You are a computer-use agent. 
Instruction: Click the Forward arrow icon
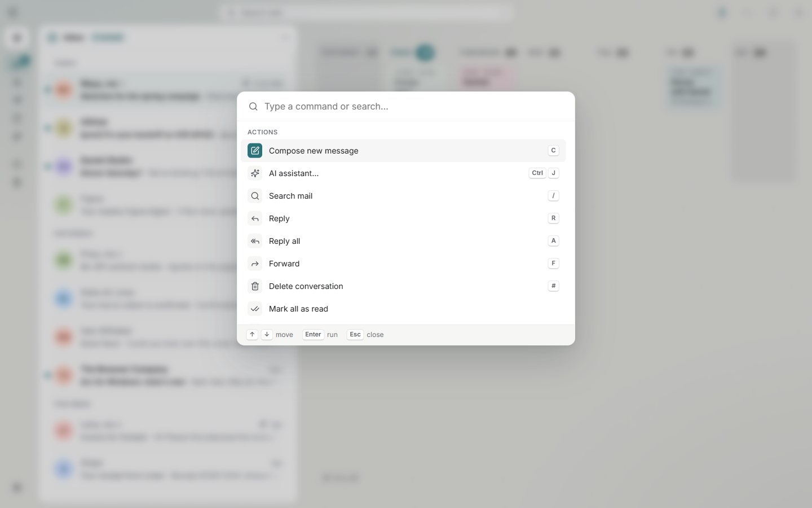pos(255,264)
